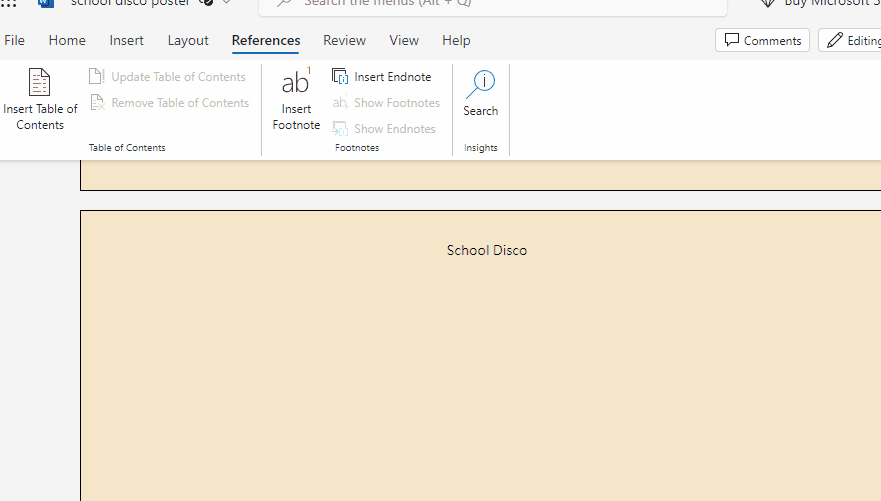Image resolution: width=881 pixels, height=501 pixels.
Task: Click the Buy Microsoft 365 link
Action: (820, 3)
